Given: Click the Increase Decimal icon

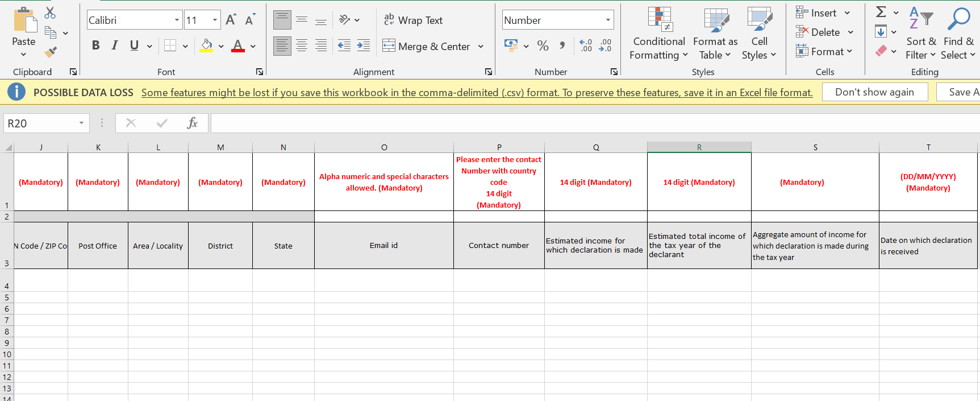Looking at the screenshot, I should click(586, 46).
